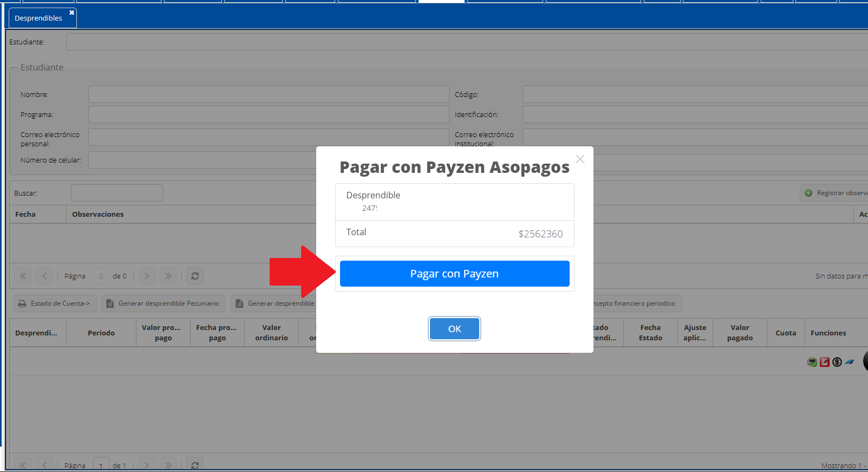This screenshot has height=472, width=868.
Task: Click the blue Payzen logo icon in row
Action: [x=850, y=362]
